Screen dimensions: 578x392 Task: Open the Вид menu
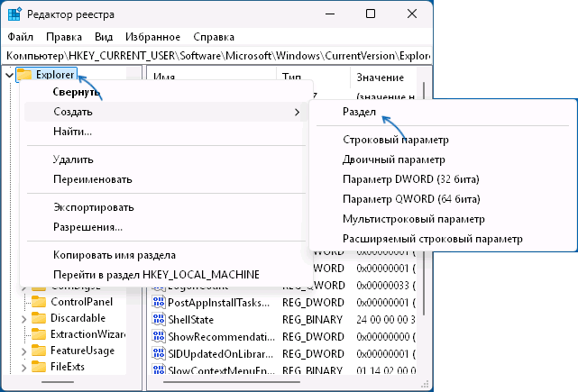(104, 37)
